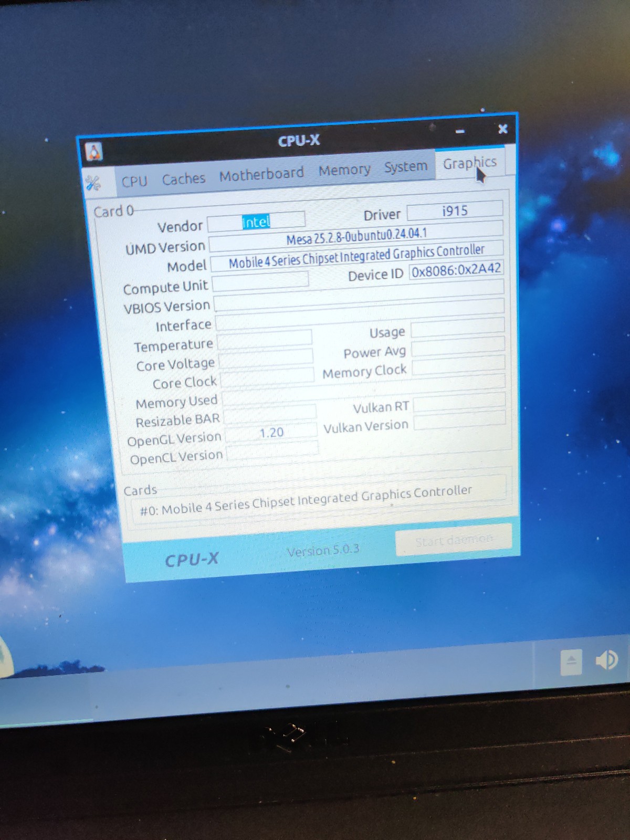This screenshot has width=630, height=840.
Task: Click the CPU-X penguin app icon
Action: (x=93, y=152)
